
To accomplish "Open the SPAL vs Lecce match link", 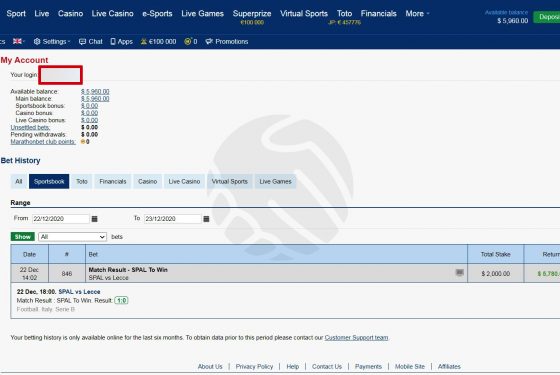I will (x=79, y=292).
